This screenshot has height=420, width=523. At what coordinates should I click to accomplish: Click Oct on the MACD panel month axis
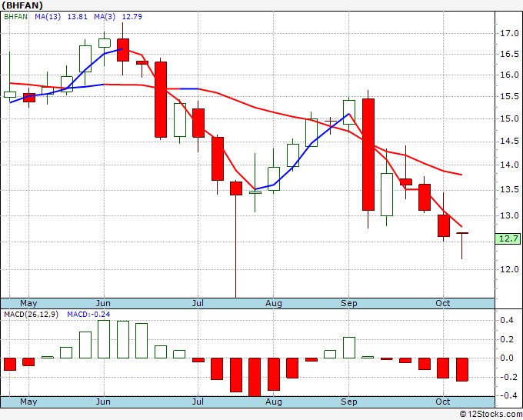point(443,402)
